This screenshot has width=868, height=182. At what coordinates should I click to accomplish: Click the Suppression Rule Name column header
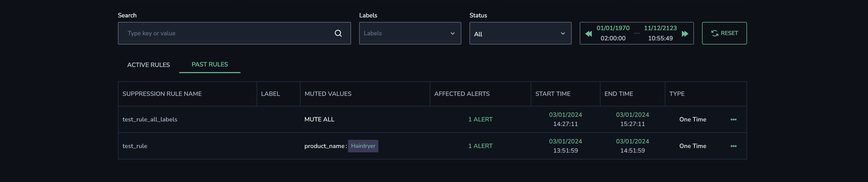click(x=162, y=94)
